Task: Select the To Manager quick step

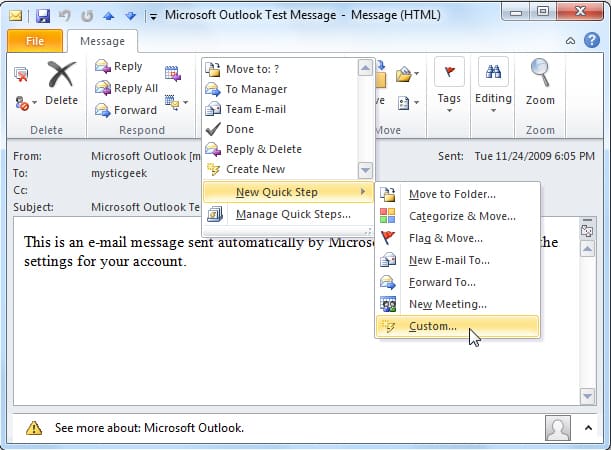Action: (281, 89)
